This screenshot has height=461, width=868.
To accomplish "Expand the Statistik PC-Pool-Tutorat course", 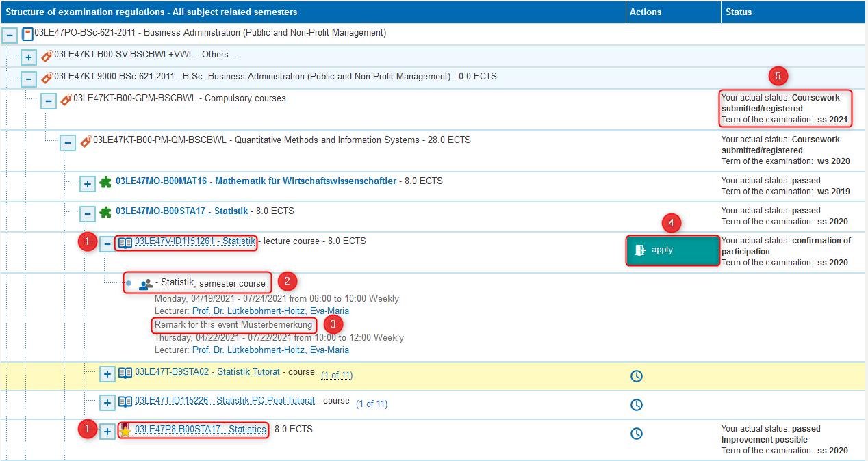I will (x=107, y=403).
